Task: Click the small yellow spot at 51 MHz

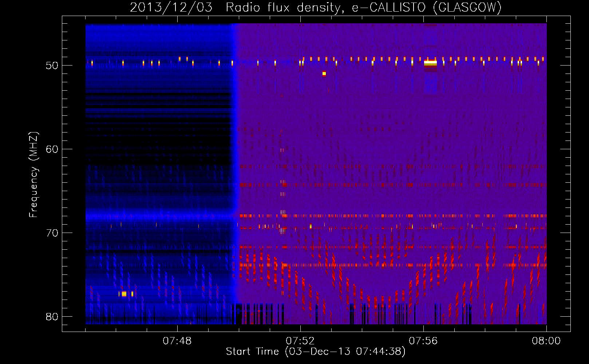Action: click(324, 74)
